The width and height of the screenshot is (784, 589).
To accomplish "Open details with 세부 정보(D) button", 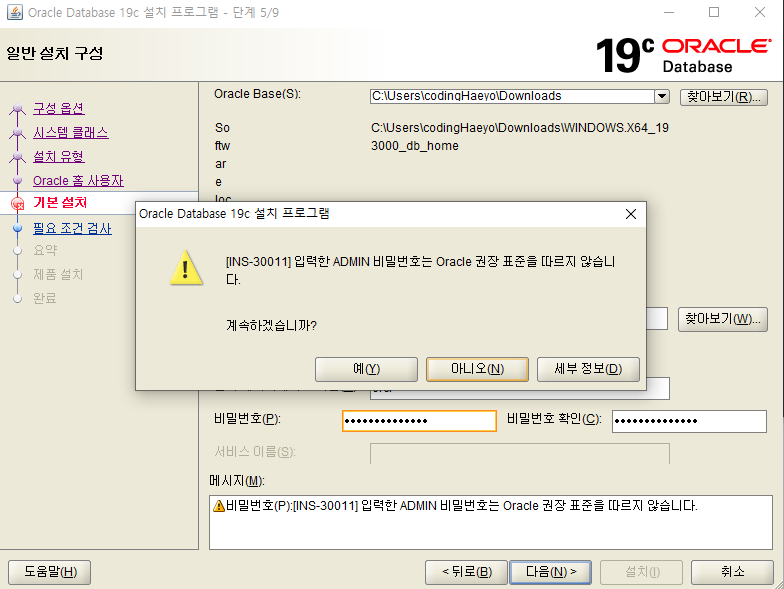I will tap(588, 369).
